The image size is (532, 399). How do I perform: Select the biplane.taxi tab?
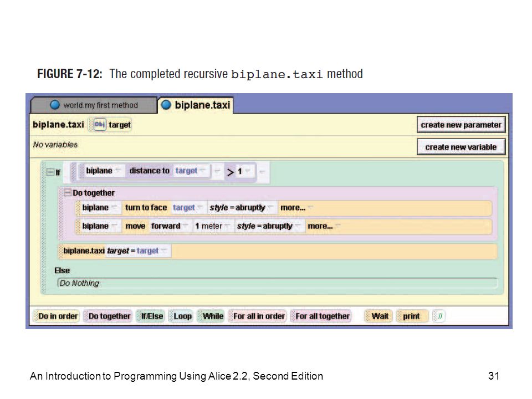[196, 105]
